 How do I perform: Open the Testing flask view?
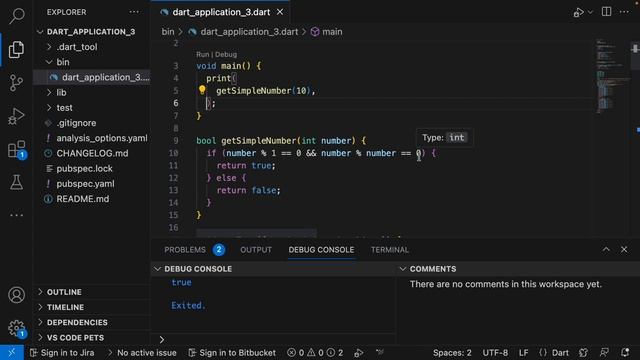pyautogui.click(x=16, y=182)
